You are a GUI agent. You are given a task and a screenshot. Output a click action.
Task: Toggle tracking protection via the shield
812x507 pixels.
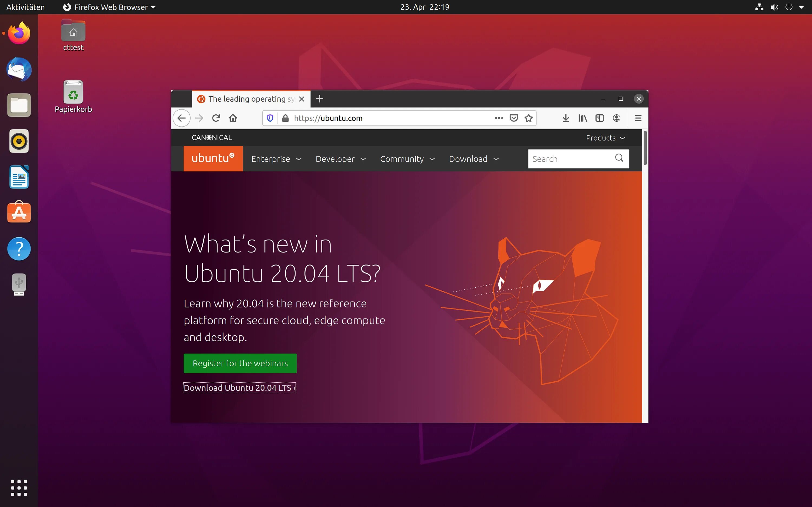coord(270,118)
